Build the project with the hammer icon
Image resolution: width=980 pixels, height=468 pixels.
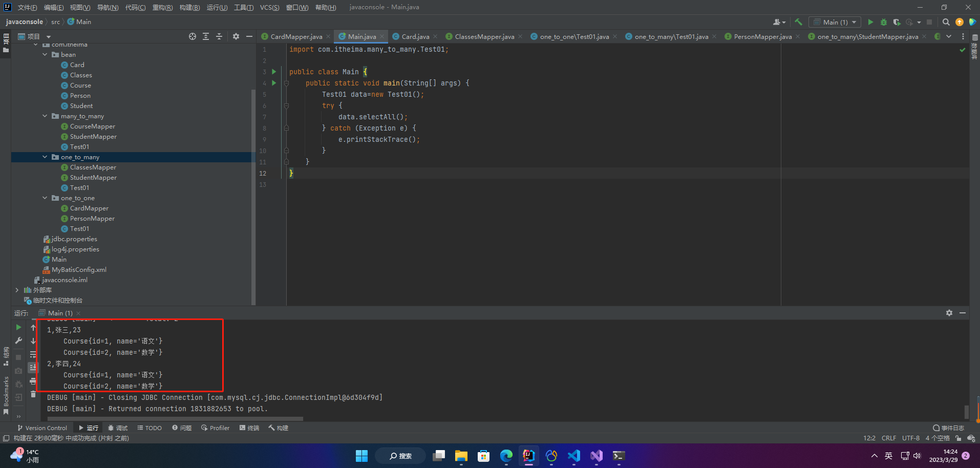pos(798,22)
